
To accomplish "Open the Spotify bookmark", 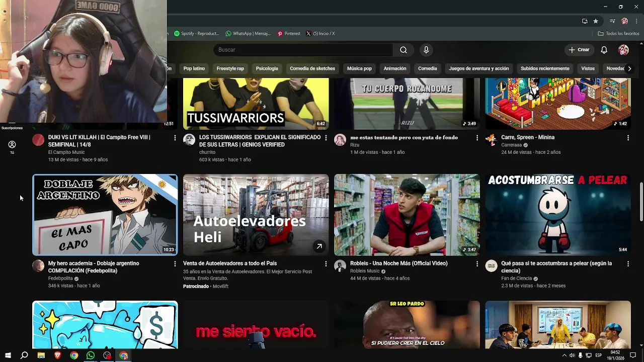I will coord(197,34).
